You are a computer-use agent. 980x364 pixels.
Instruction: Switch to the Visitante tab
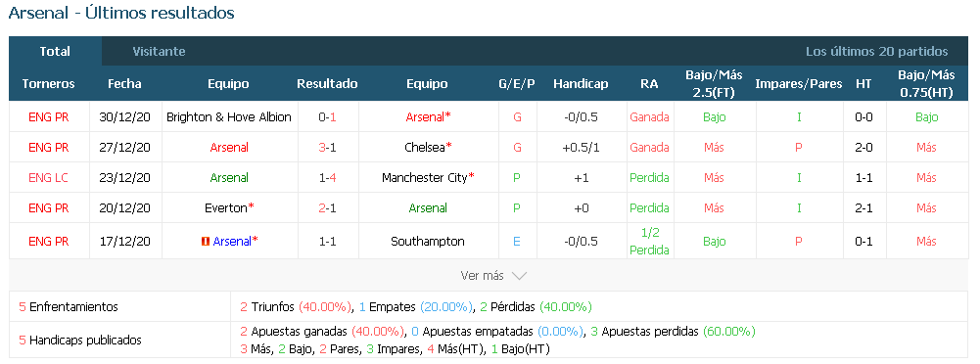click(159, 51)
